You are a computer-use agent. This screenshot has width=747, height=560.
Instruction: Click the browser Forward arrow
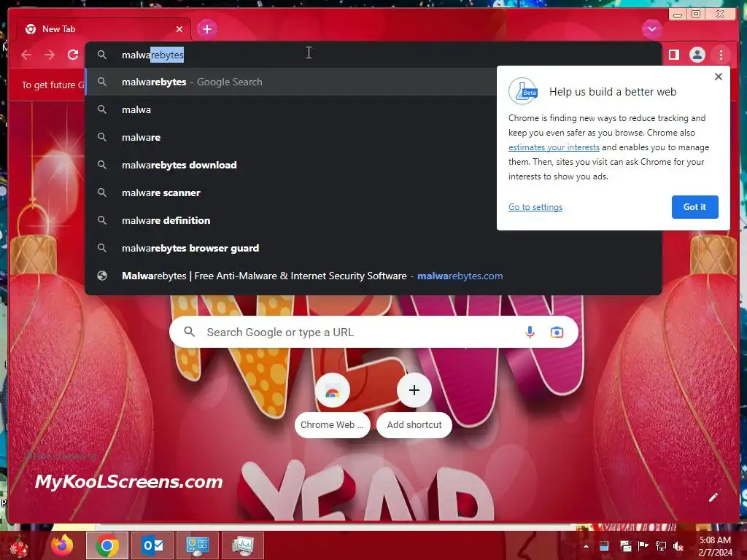(50, 55)
